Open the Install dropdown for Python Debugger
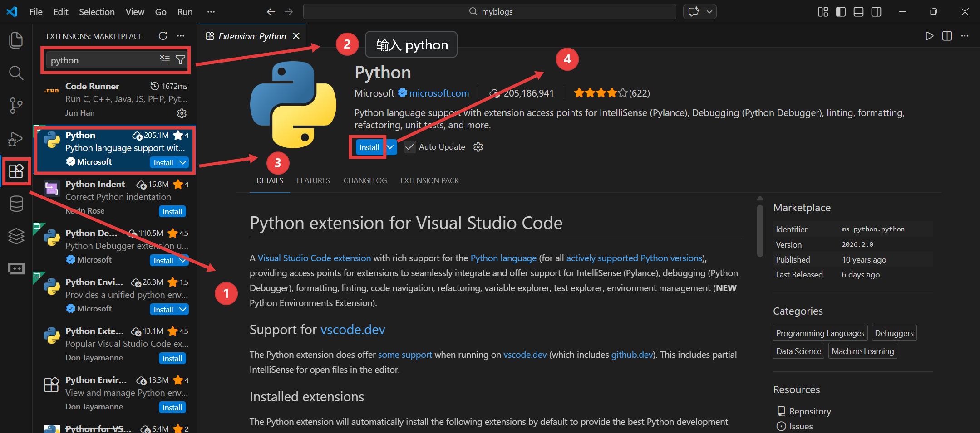980x433 pixels. [182, 260]
